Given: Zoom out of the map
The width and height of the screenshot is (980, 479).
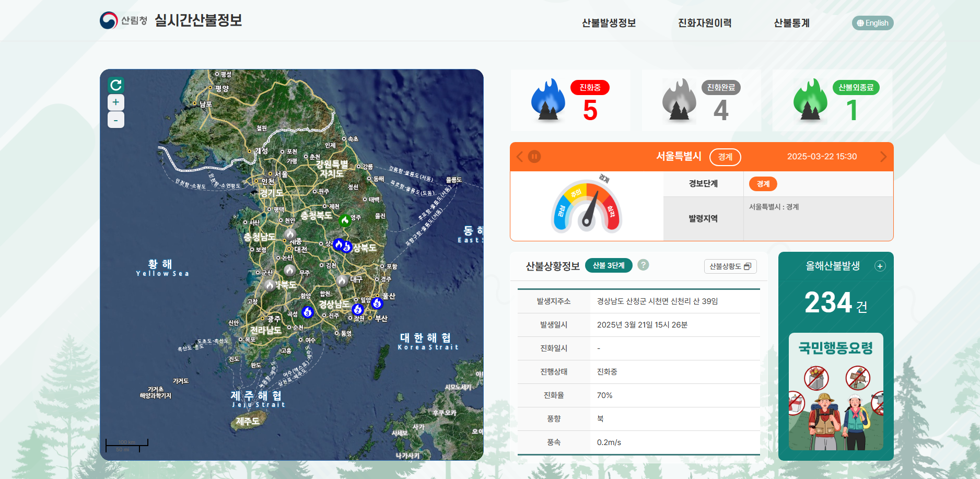Looking at the screenshot, I should click(116, 120).
